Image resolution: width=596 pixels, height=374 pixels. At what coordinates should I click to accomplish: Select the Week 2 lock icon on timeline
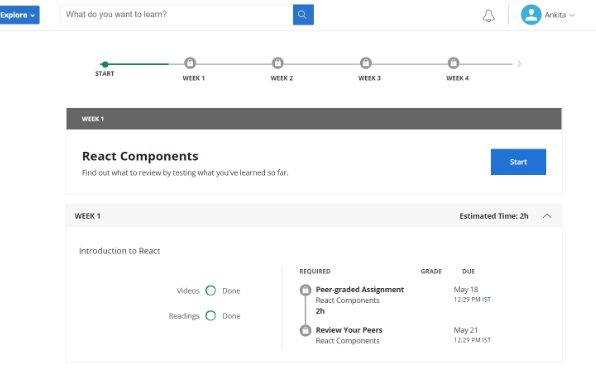pyautogui.click(x=278, y=63)
